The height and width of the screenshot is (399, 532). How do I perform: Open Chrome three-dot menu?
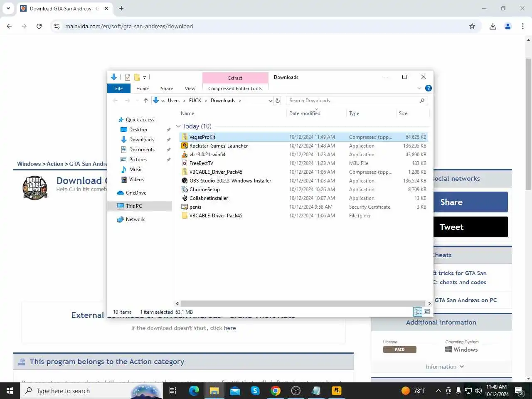[x=523, y=26]
